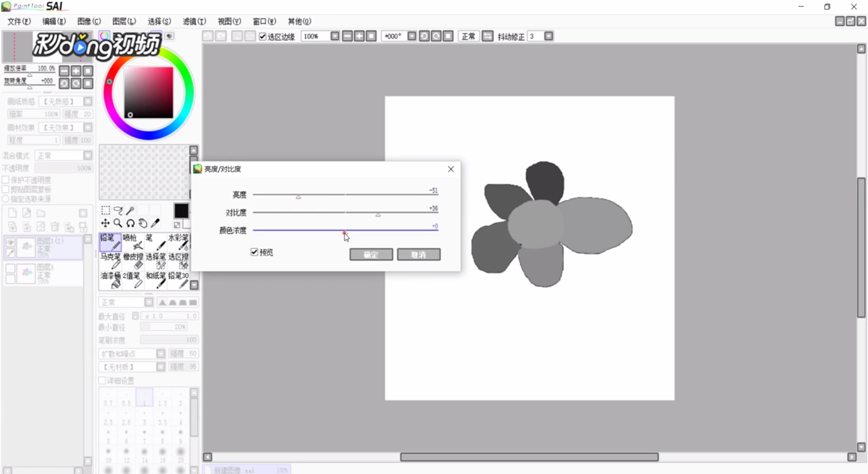The width and height of the screenshot is (868, 474).
Task: Click the color wheel panel toggle icon
Action: [x=104, y=36]
